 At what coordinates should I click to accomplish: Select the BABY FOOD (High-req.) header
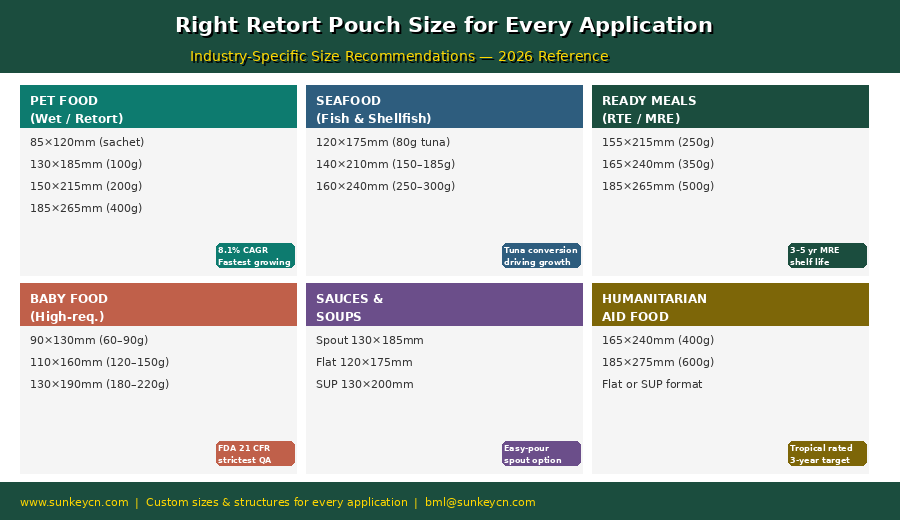point(158,305)
